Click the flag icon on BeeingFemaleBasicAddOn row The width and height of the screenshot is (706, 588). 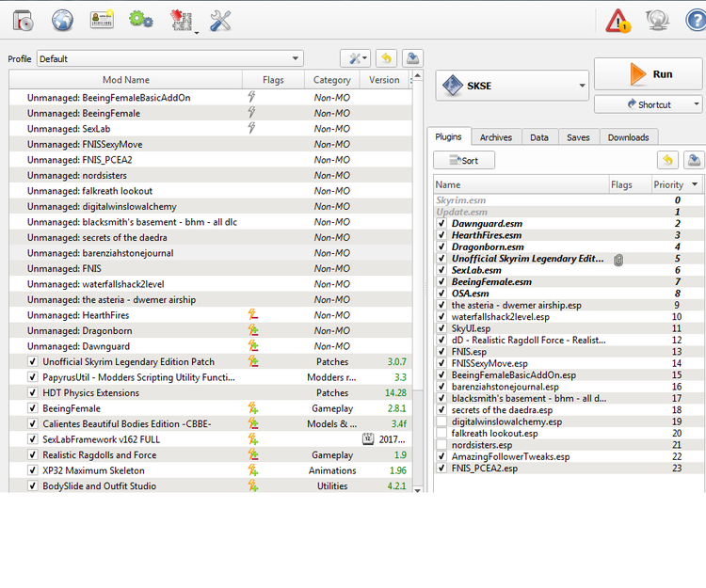(x=251, y=97)
